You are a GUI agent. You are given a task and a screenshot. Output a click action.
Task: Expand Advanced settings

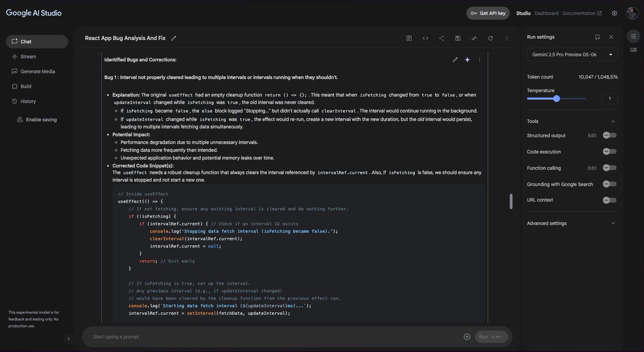(x=612, y=222)
